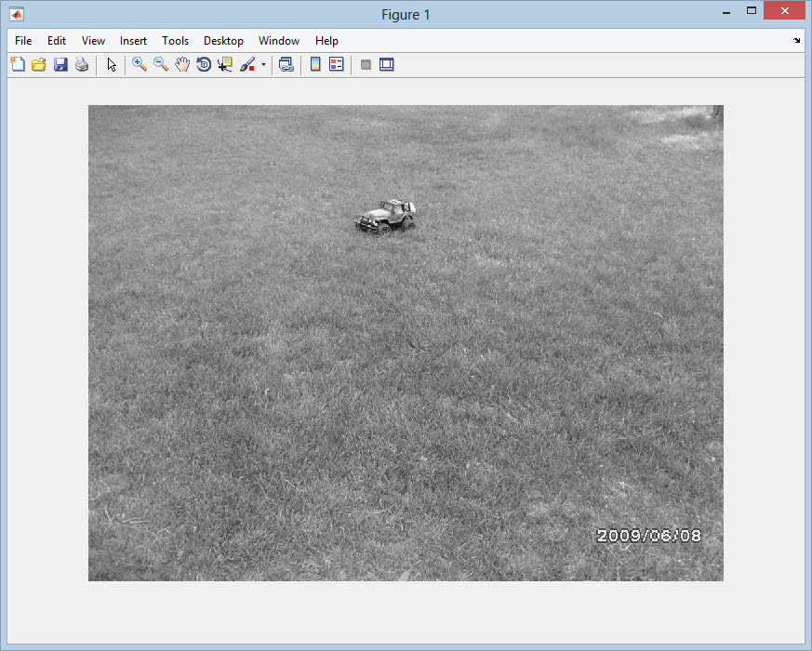Open the Desktop menu

tap(223, 40)
